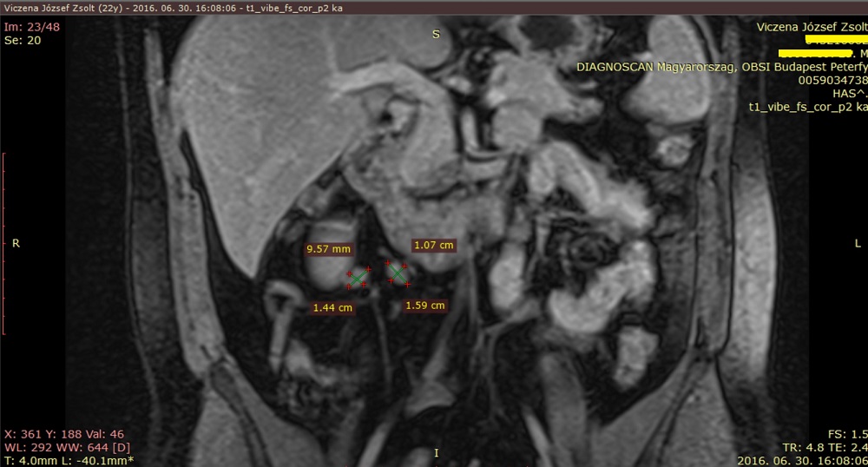Click the 1.07 cm measurement label
The width and height of the screenshot is (868, 467).
point(433,245)
